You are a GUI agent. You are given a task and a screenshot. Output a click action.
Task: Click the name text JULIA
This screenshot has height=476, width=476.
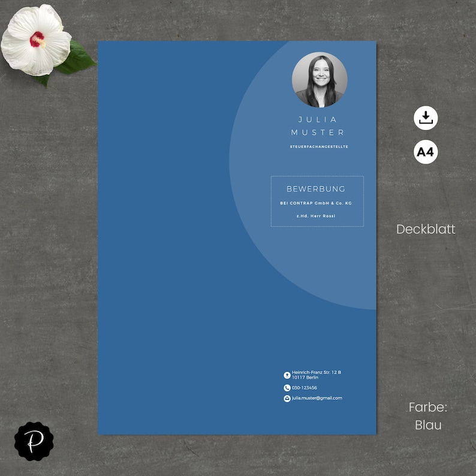[318, 120]
